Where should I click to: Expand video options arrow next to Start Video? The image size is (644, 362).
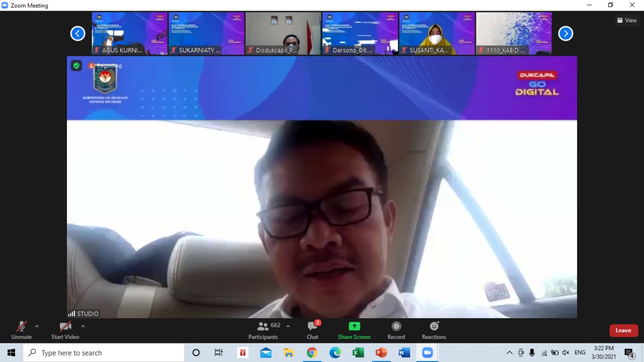[83, 326]
